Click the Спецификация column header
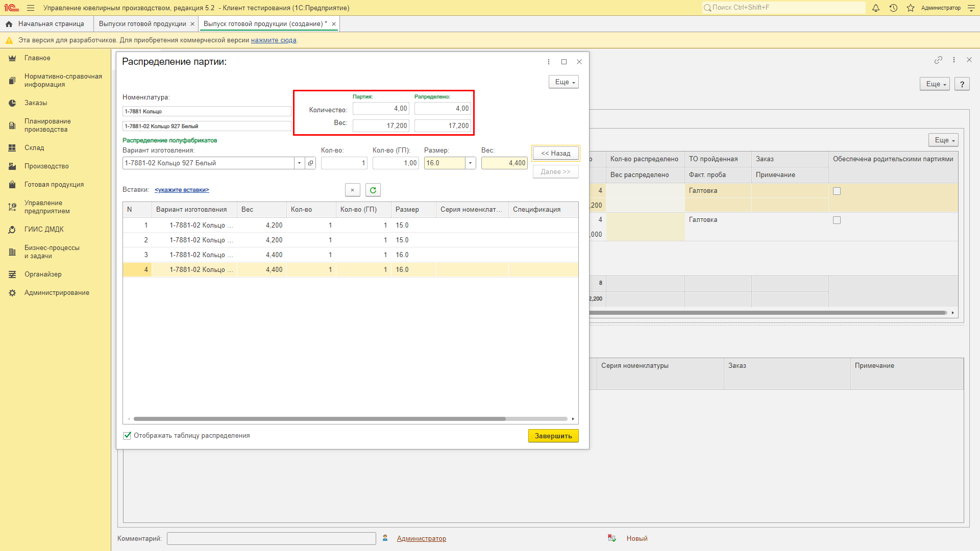 (x=543, y=210)
